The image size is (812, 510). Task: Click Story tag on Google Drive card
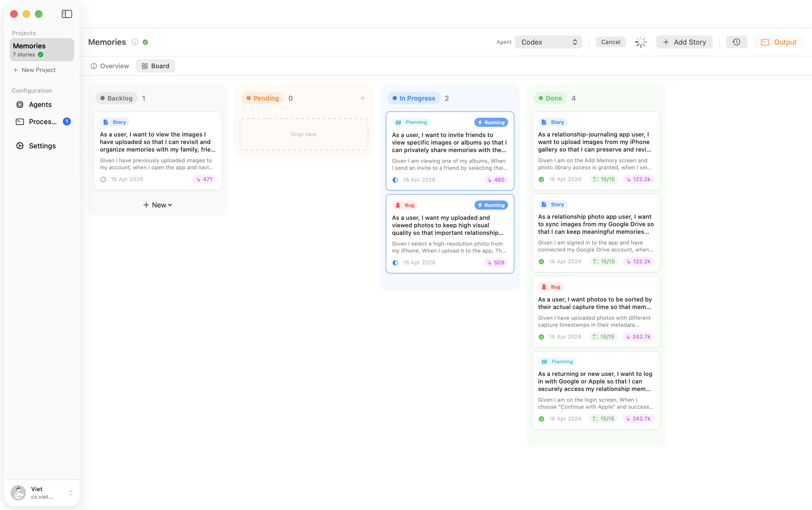coord(553,204)
